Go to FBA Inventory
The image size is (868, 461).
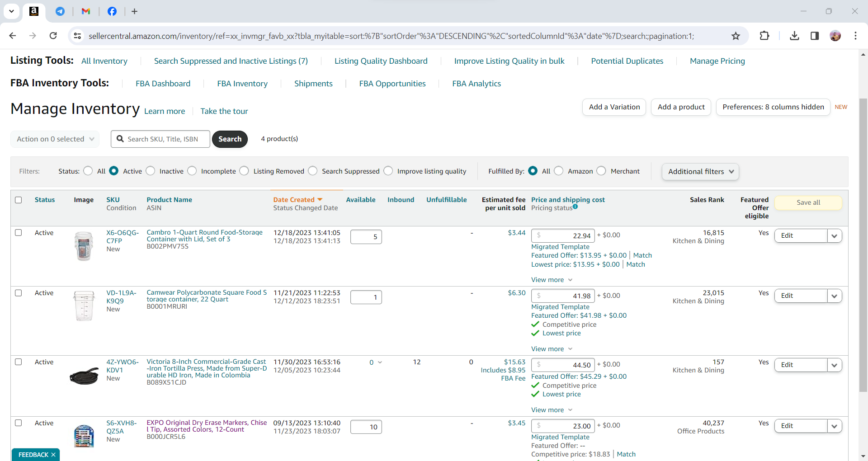[242, 84]
